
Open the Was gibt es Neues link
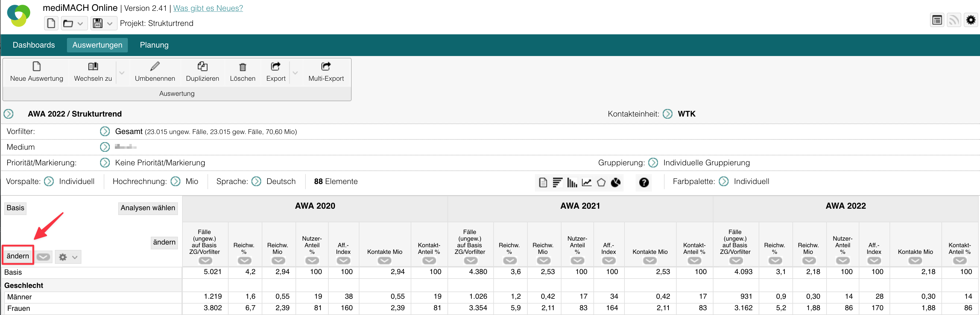[208, 8]
